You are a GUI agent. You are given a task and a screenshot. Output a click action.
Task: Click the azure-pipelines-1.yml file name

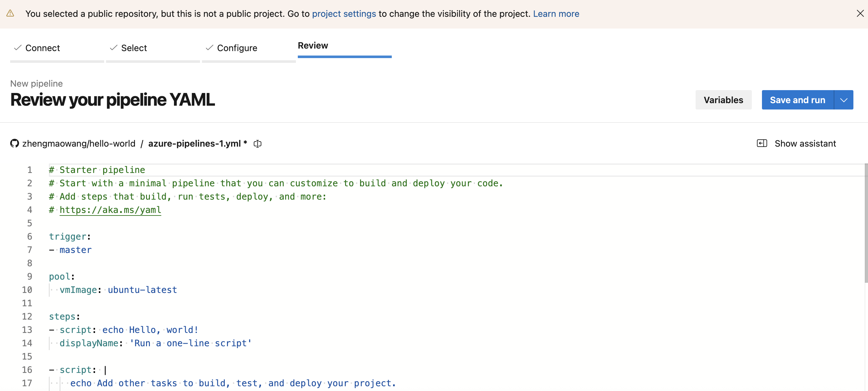point(194,144)
